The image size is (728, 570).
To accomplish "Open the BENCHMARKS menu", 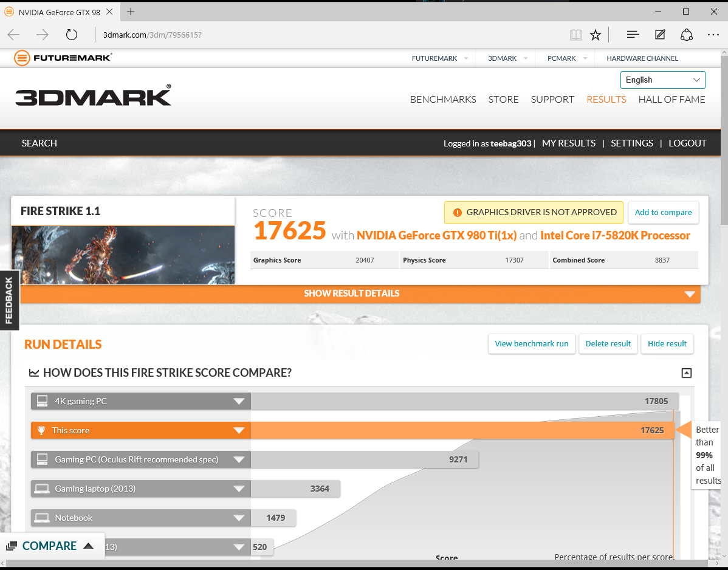I will pyautogui.click(x=443, y=99).
